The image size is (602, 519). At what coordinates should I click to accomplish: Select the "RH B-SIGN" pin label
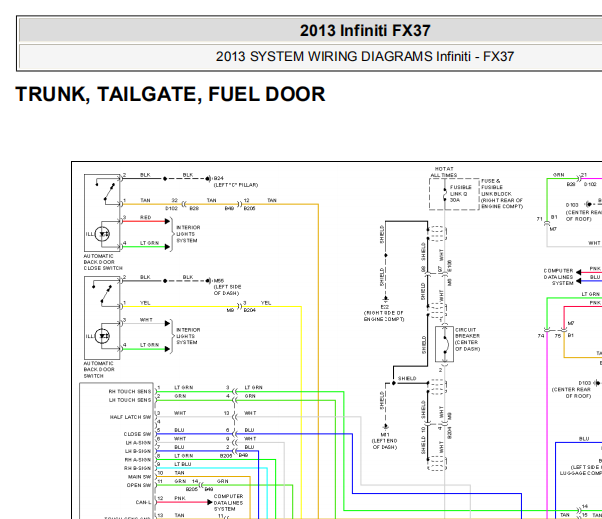[137, 468]
